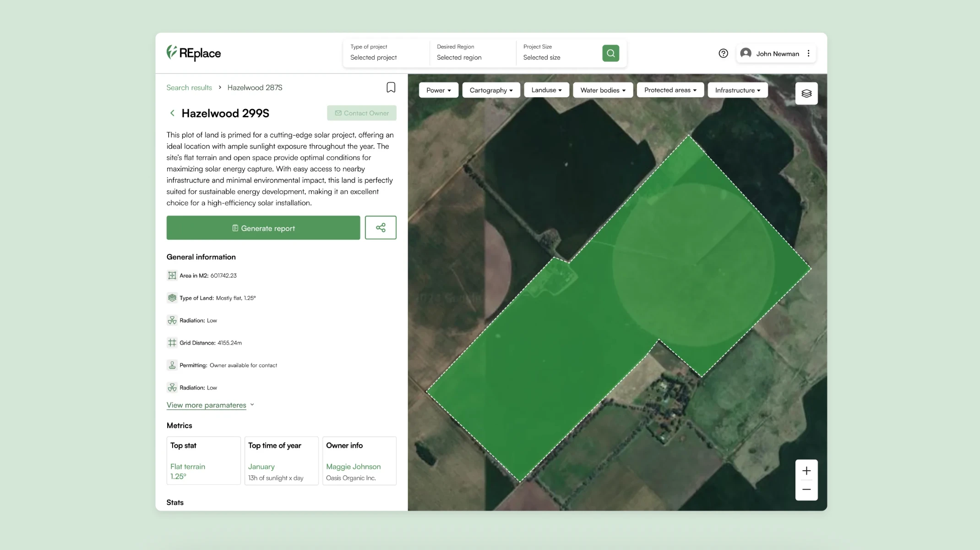Click the share icon button

click(381, 228)
